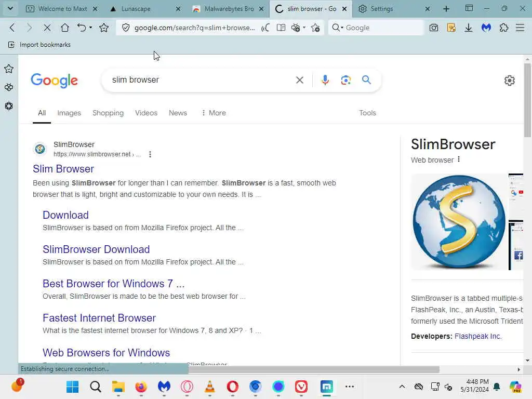Search by image with Google Lens
The width and height of the screenshot is (532, 399).
pos(345,80)
